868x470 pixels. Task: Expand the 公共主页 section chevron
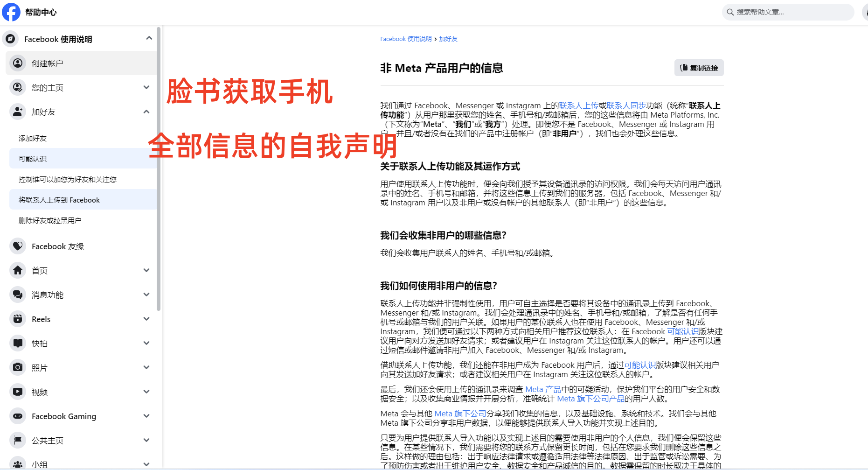click(146, 440)
